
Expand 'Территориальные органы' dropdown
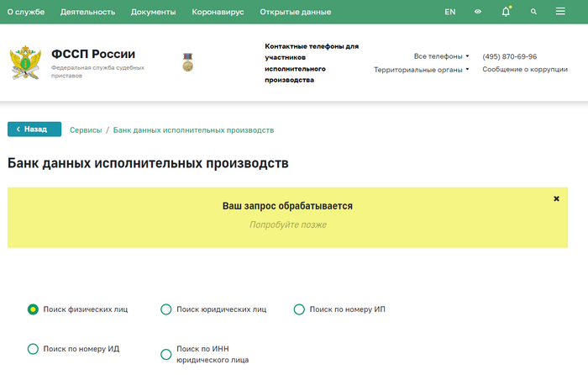(x=422, y=70)
